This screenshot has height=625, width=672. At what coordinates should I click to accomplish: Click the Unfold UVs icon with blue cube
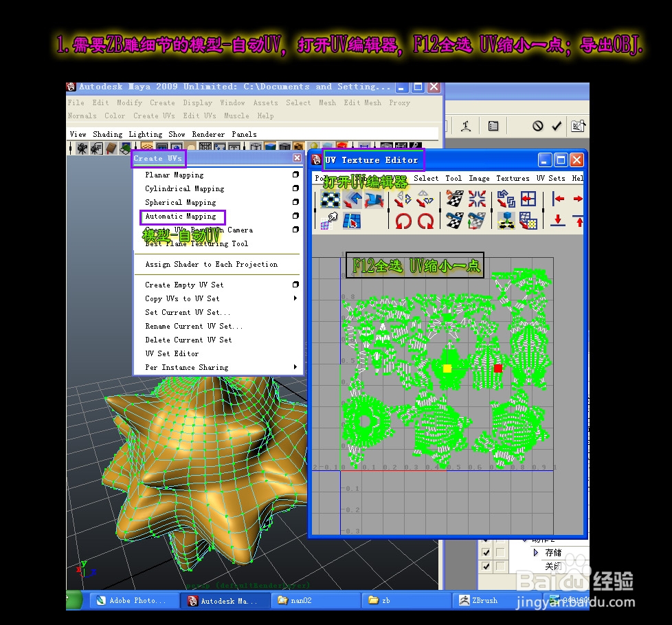pos(506,221)
